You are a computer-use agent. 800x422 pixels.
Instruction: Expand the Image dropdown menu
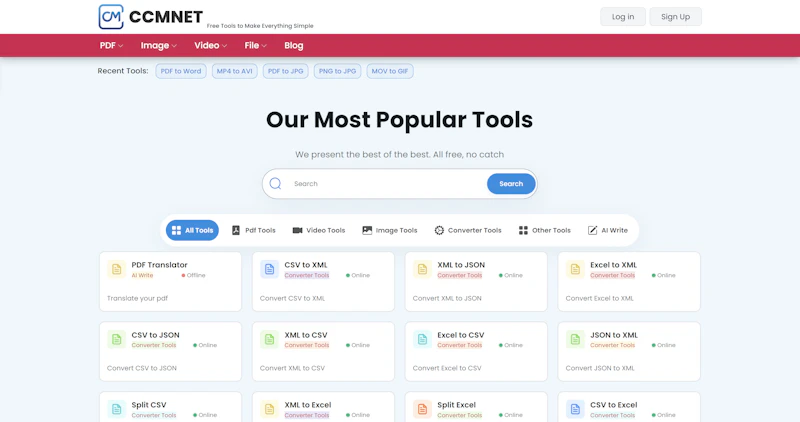click(x=159, y=45)
